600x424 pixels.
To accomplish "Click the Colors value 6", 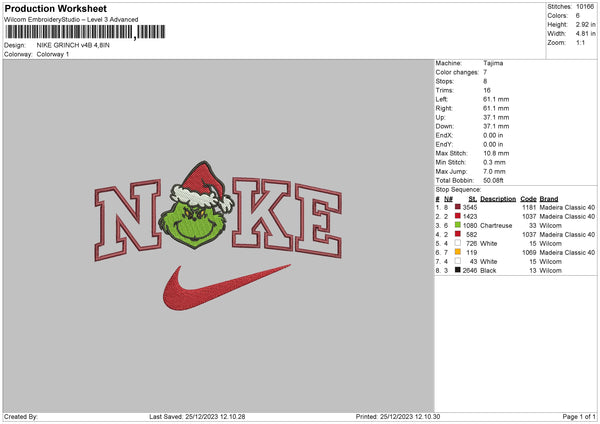I will click(578, 16).
